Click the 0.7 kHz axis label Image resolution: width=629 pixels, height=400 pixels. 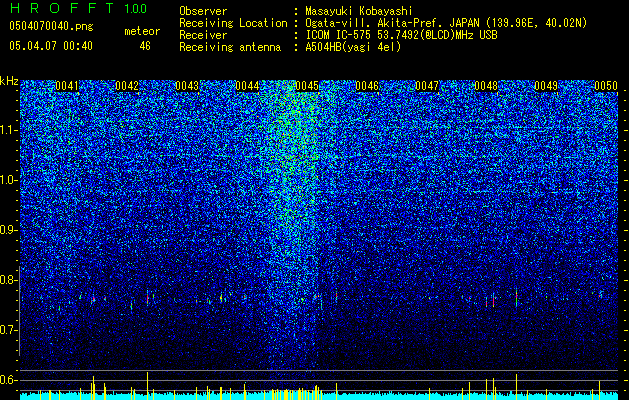point(8,330)
